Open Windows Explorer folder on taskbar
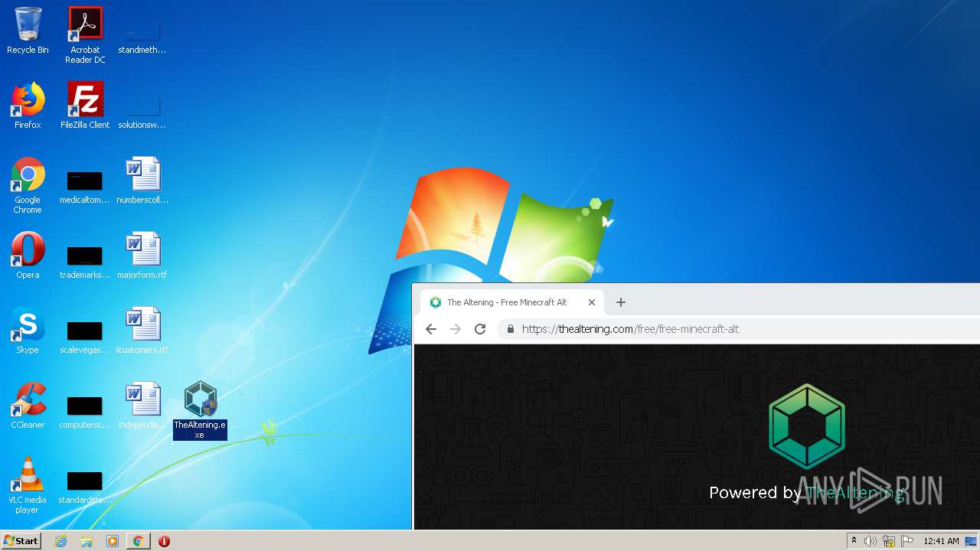 (87, 541)
